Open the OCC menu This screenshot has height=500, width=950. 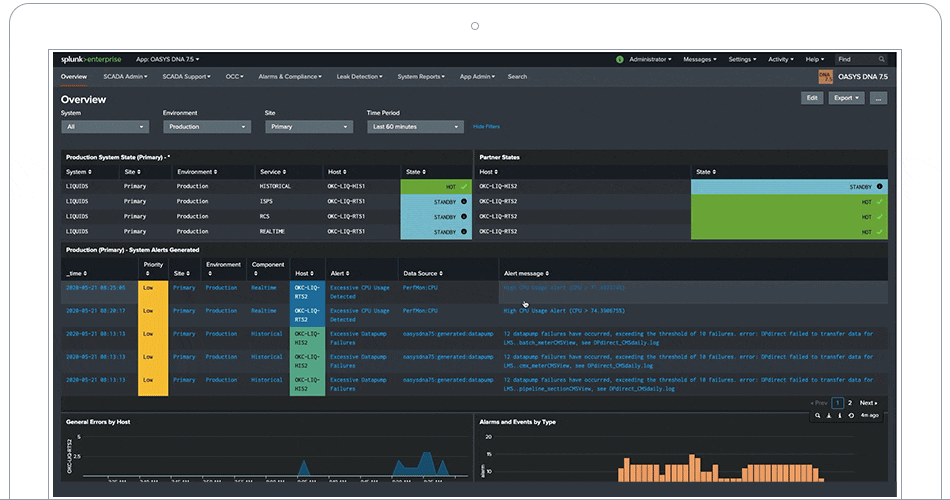tap(234, 77)
